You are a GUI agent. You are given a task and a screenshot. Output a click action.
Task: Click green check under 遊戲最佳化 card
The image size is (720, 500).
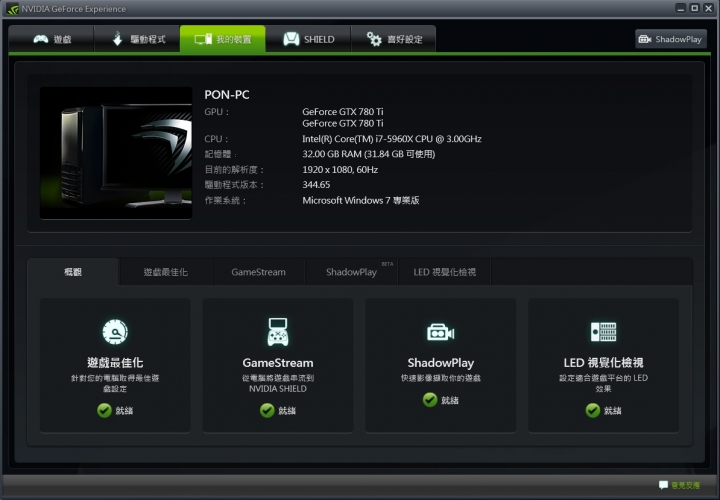[104, 410]
